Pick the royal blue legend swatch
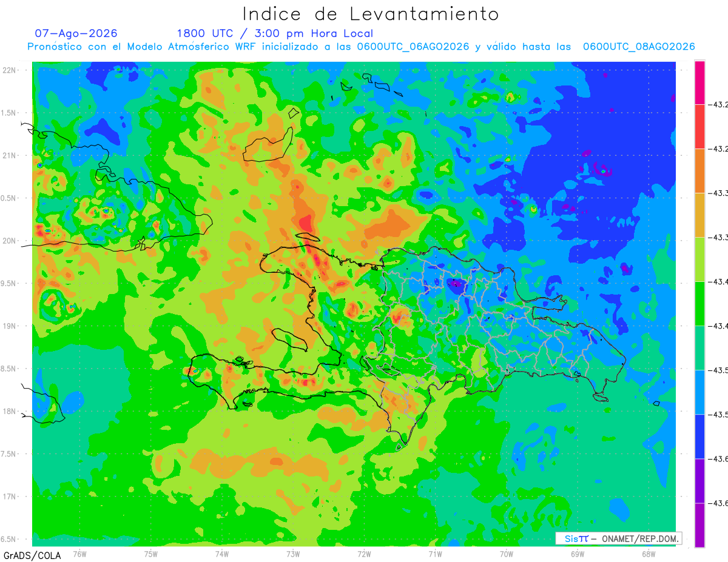The height and width of the screenshot is (562, 728). coord(699,436)
